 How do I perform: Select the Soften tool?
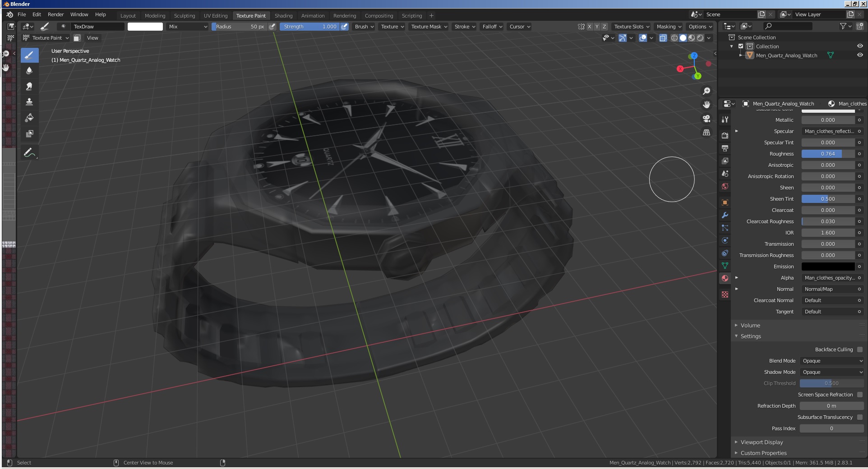coord(29,71)
